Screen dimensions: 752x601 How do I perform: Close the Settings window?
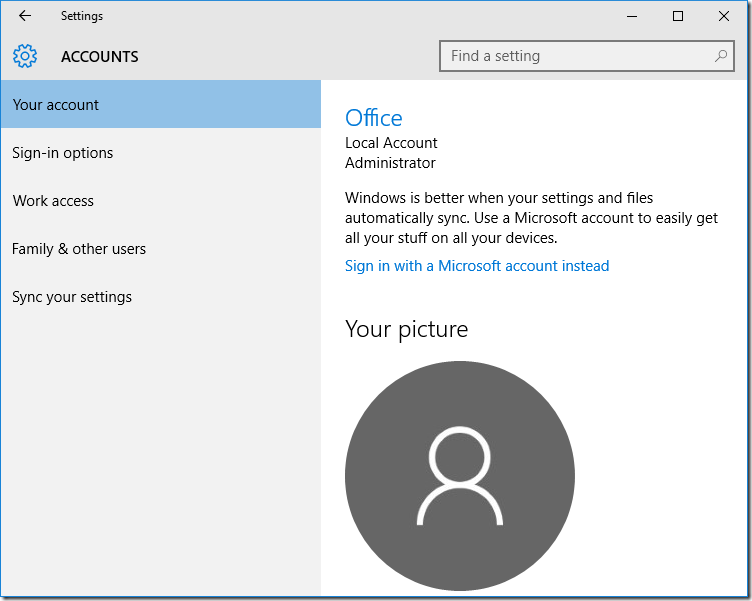(x=724, y=16)
